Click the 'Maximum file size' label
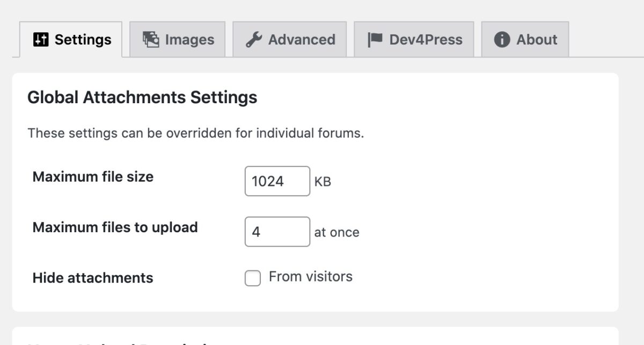Screen dimensions: 644x345 pos(93,177)
